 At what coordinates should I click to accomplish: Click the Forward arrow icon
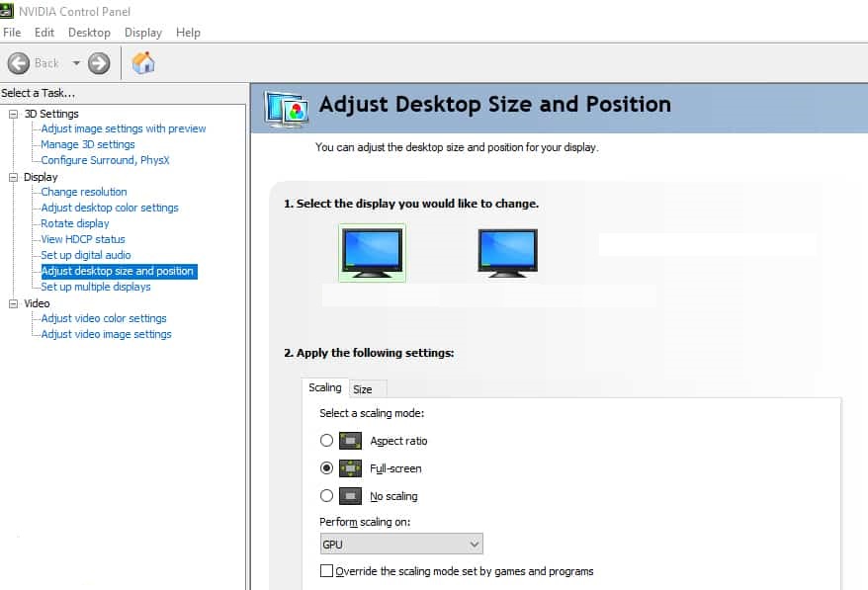click(x=99, y=63)
